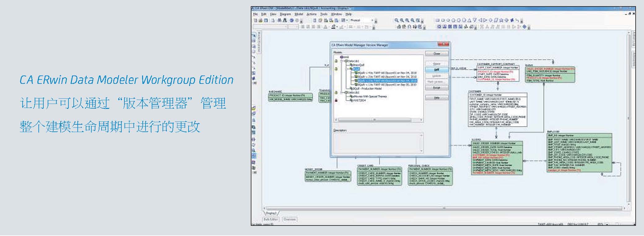Open the Help menu in menu bar

[348, 14]
